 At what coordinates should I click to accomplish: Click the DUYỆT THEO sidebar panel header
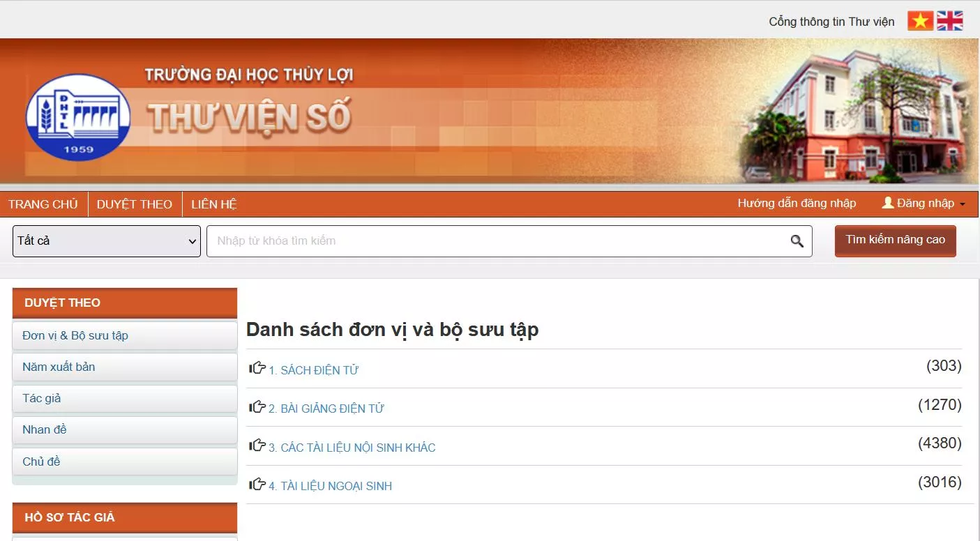pyautogui.click(x=125, y=303)
